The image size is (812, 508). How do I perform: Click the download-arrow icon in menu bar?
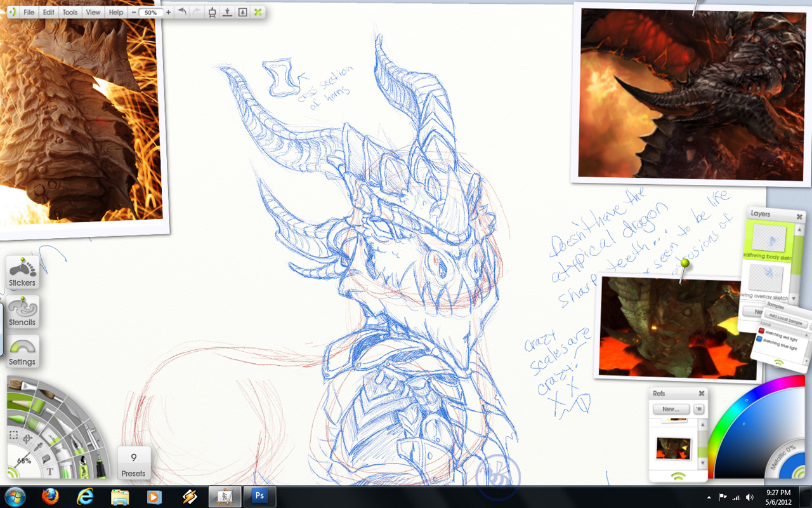227,12
